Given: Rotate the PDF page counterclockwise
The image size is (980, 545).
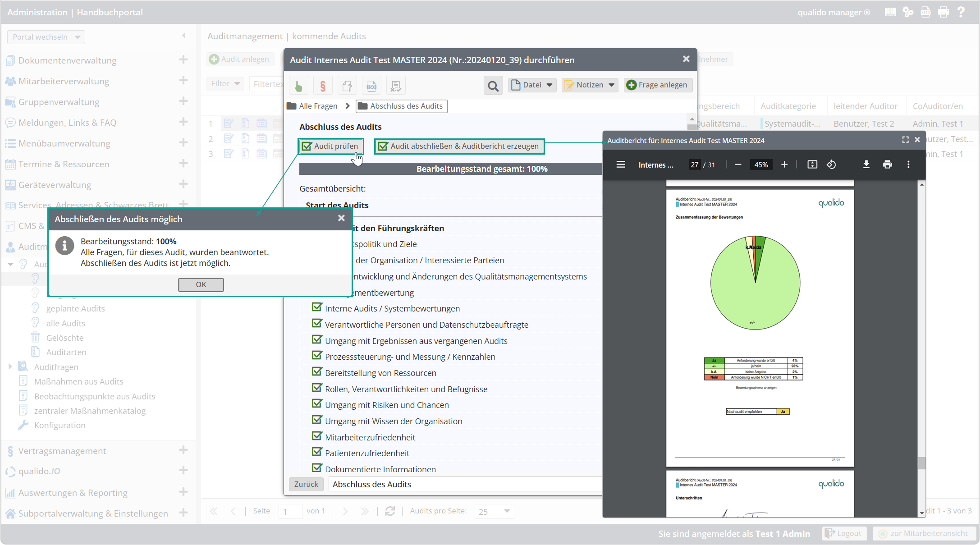Looking at the screenshot, I should (832, 165).
